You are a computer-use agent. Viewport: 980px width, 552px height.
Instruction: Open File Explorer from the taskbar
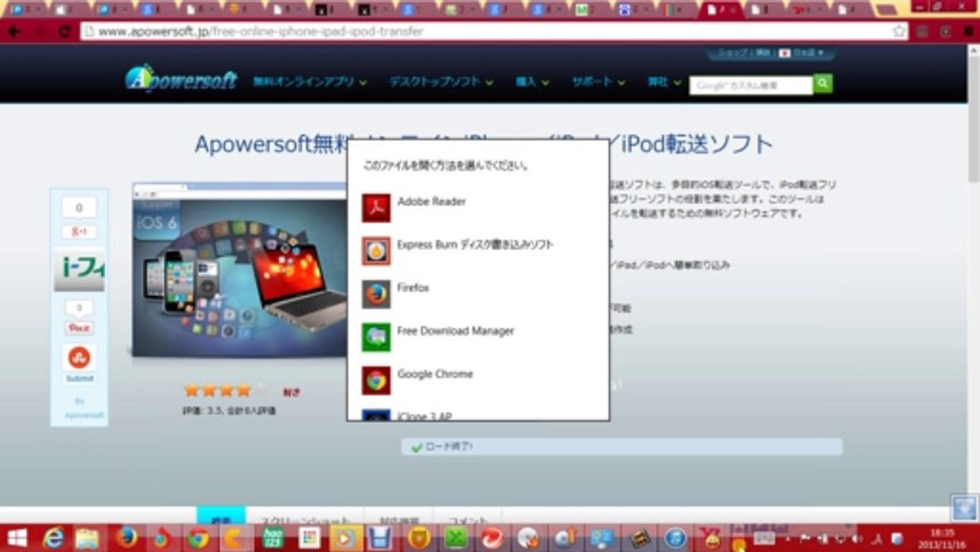click(x=87, y=538)
